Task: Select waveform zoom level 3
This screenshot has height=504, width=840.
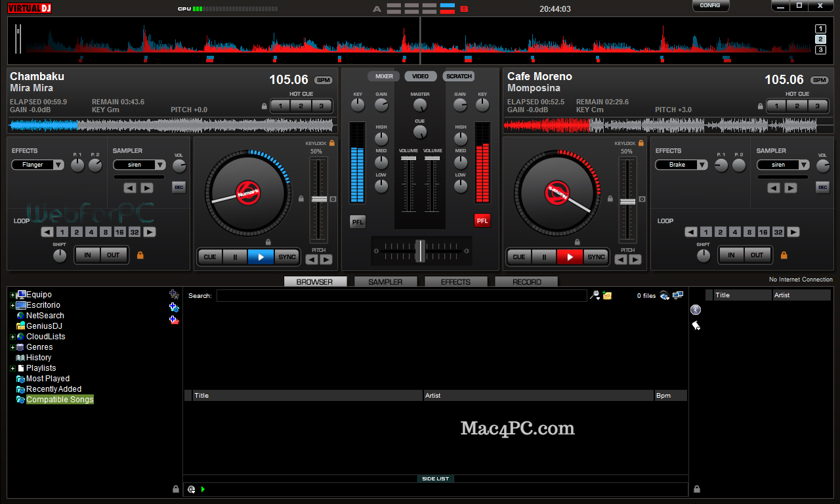Action: point(820,50)
